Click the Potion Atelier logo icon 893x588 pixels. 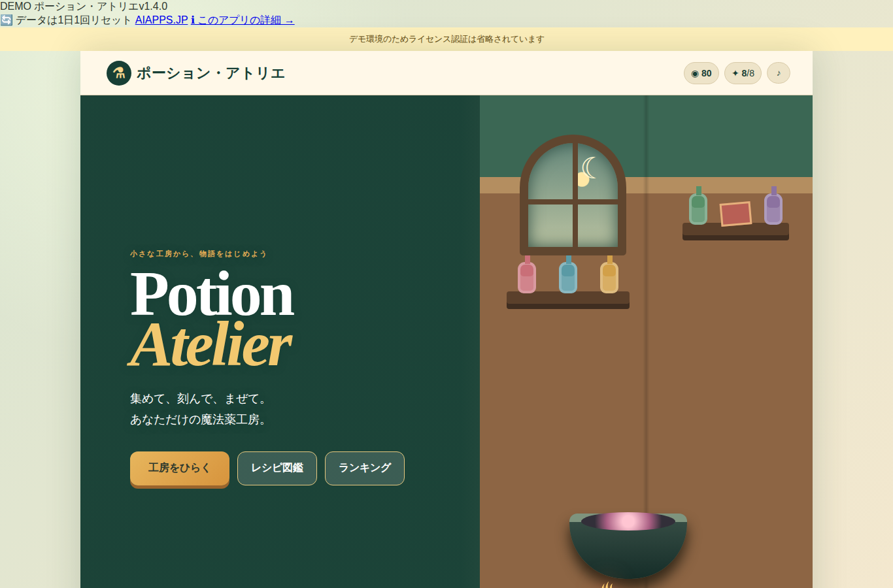119,73
